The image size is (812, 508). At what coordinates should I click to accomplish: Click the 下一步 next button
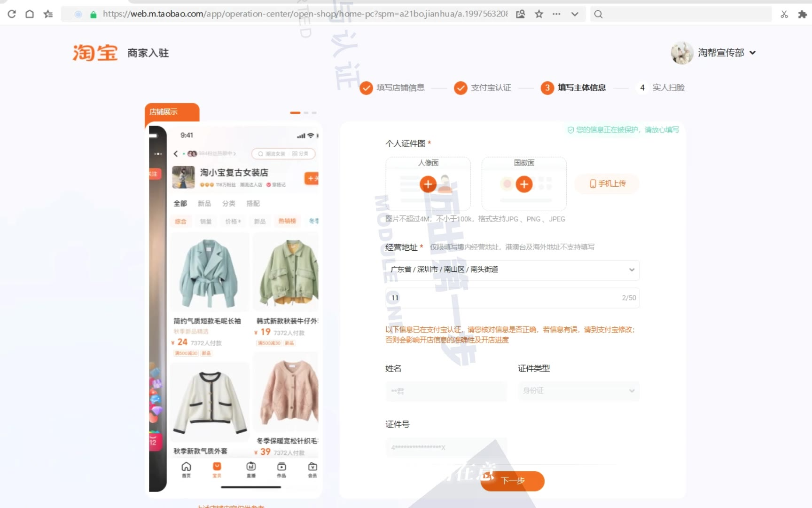[x=512, y=481]
